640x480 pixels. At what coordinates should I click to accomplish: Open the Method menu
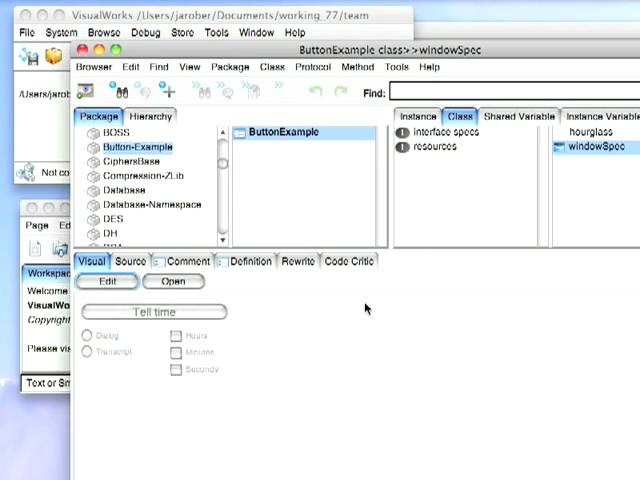(x=358, y=67)
